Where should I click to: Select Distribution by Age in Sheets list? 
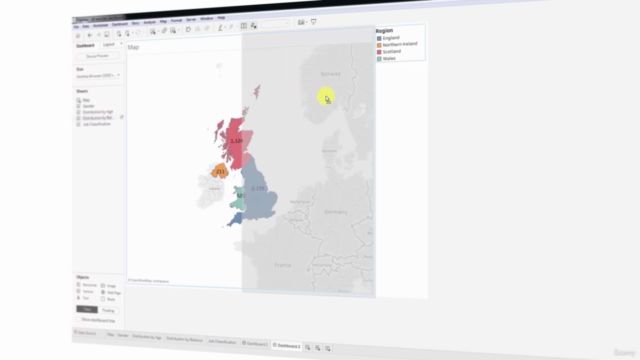pyautogui.click(x=98, y=112)
